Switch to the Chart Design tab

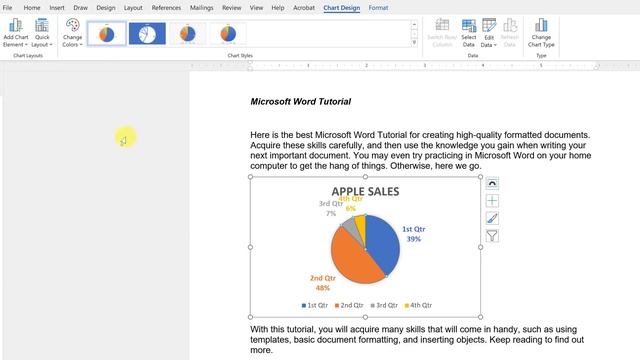(x=342, y=8)
